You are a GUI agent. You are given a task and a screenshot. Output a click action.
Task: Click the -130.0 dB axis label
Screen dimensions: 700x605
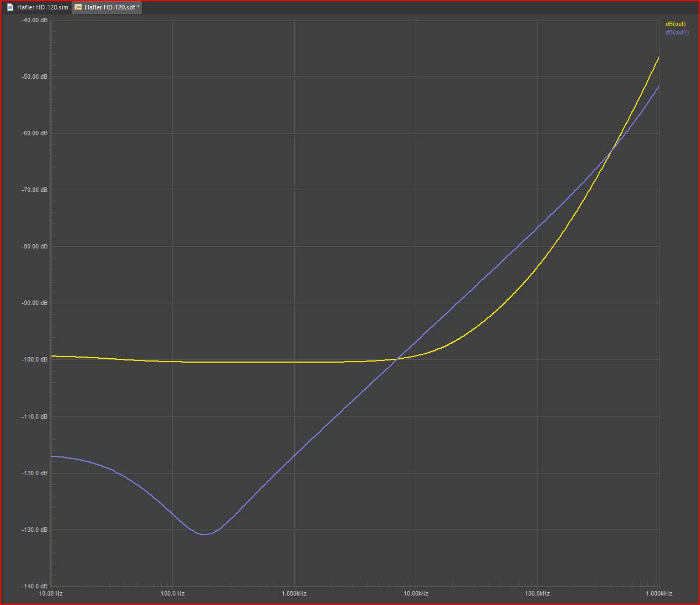pyautogui.click(x=35, y=530)
